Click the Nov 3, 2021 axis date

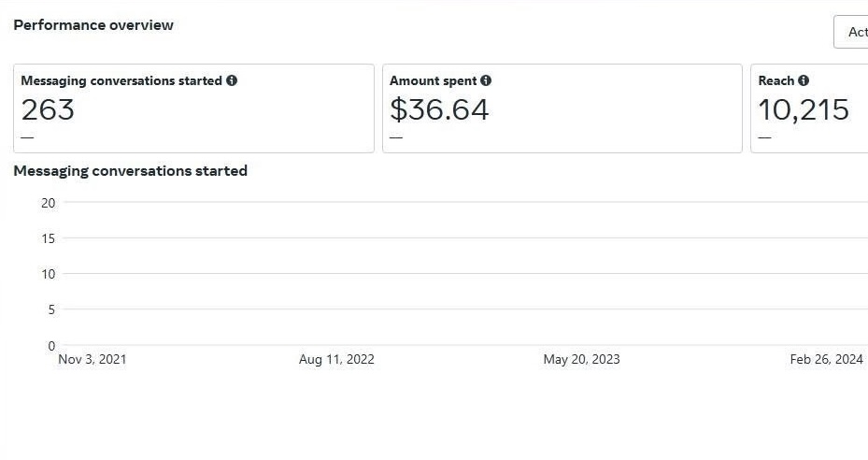coord(92,359)
